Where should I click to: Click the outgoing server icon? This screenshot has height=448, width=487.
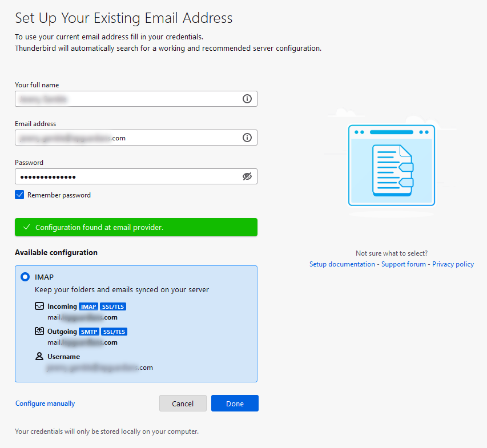click(39, 331)
